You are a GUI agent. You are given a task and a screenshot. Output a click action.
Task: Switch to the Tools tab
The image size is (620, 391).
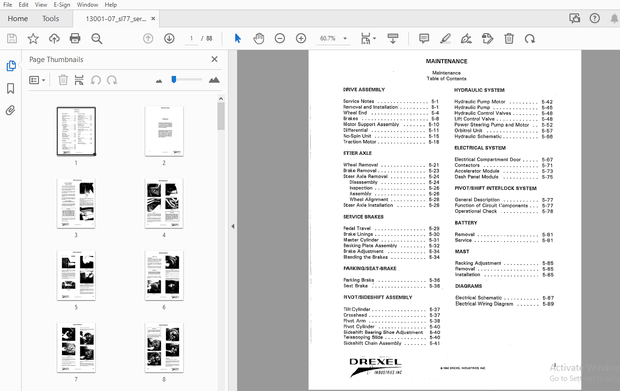[x=51, y=19]
